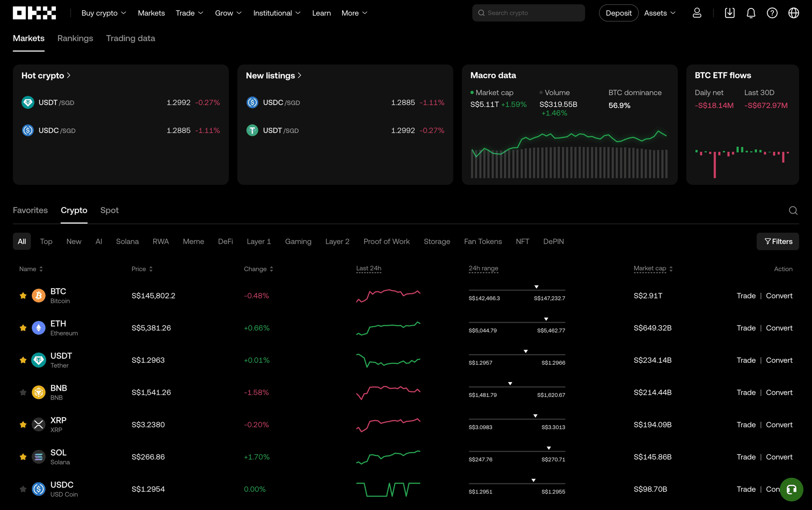This screenshot has height=510, width=812.
Task: Click the Ethereum coin icon
Action: pos(38,328)
